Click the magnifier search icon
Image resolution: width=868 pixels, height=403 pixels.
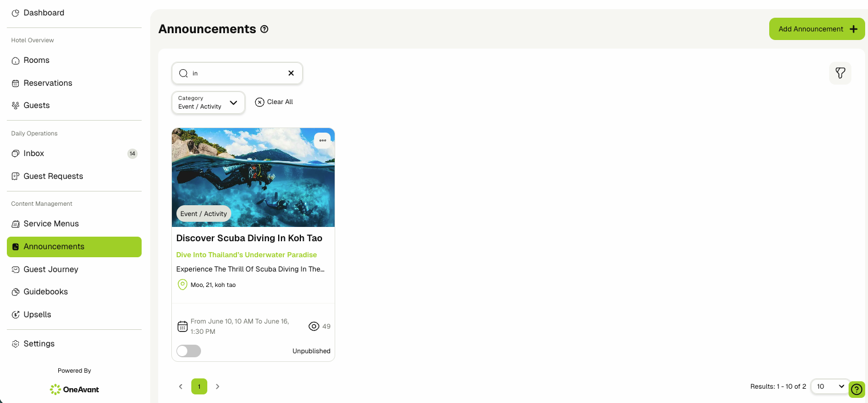tap(183, 73)
